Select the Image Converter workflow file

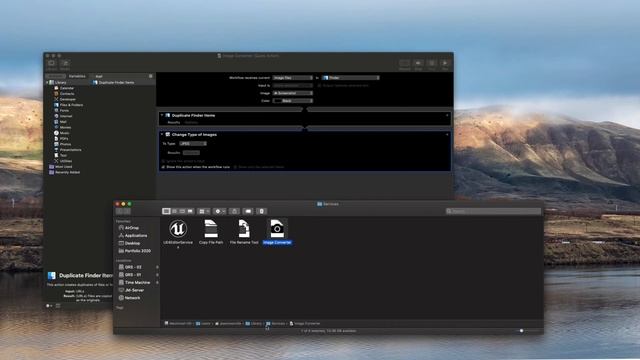(x=277, y=231)
